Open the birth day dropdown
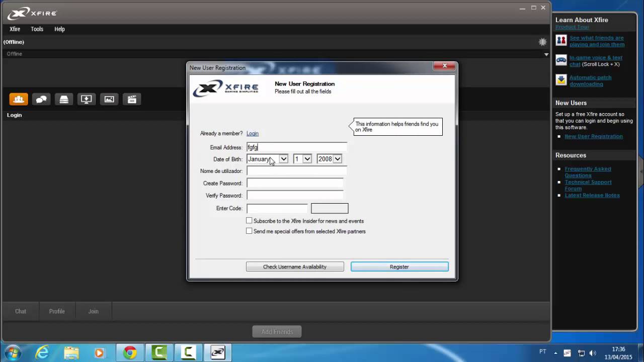 [x=302, y=159]
